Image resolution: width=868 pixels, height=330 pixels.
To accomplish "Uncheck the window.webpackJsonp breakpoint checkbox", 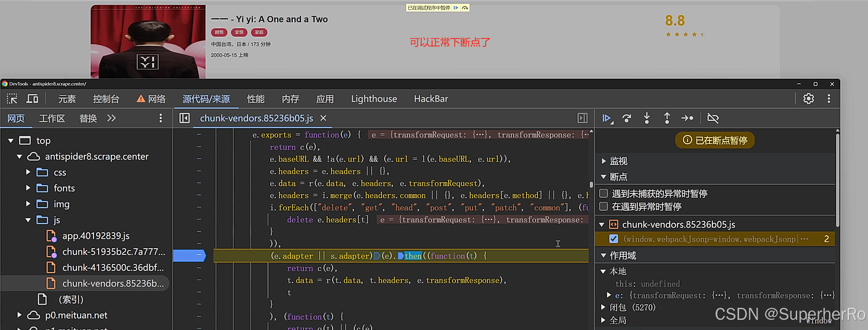I will pyautogui.click(x=613, y=239).
